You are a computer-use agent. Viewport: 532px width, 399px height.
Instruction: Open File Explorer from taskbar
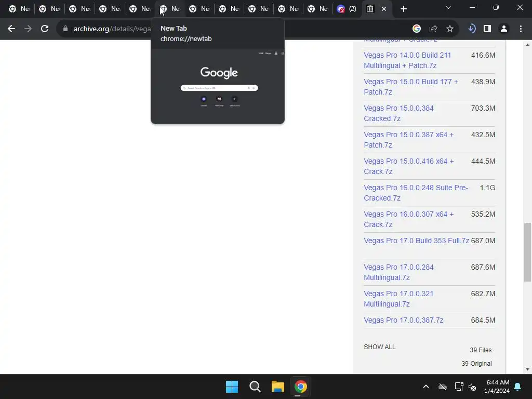pos(277,387)
